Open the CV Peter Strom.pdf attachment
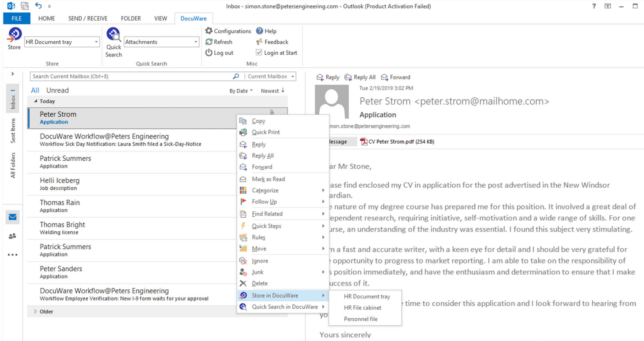This screenshot has height=341, width=644. [397, 142]
